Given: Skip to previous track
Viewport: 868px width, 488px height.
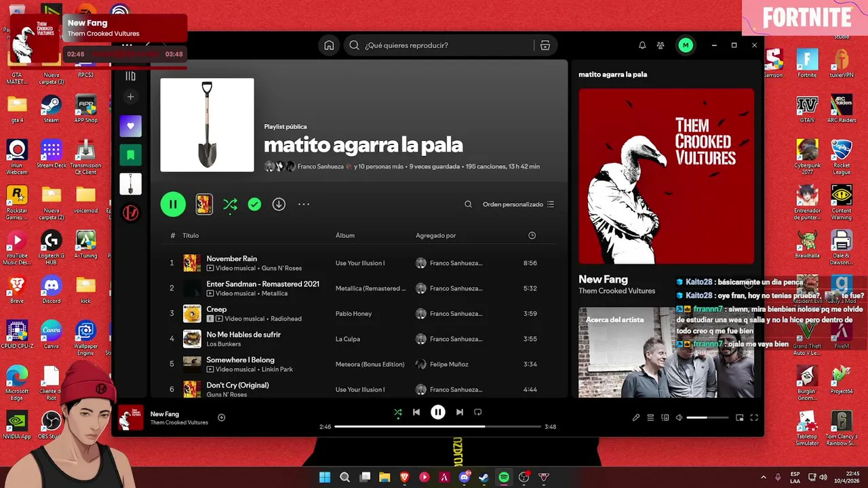Looking at the screenshot, I should point(416,412).
